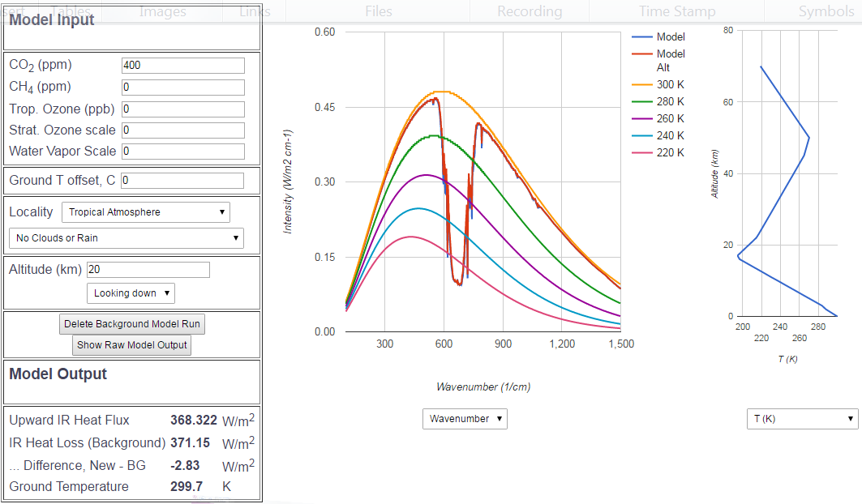
Task: Expand the No Clouds or Rain dropdown
Action: click(126, 238)
